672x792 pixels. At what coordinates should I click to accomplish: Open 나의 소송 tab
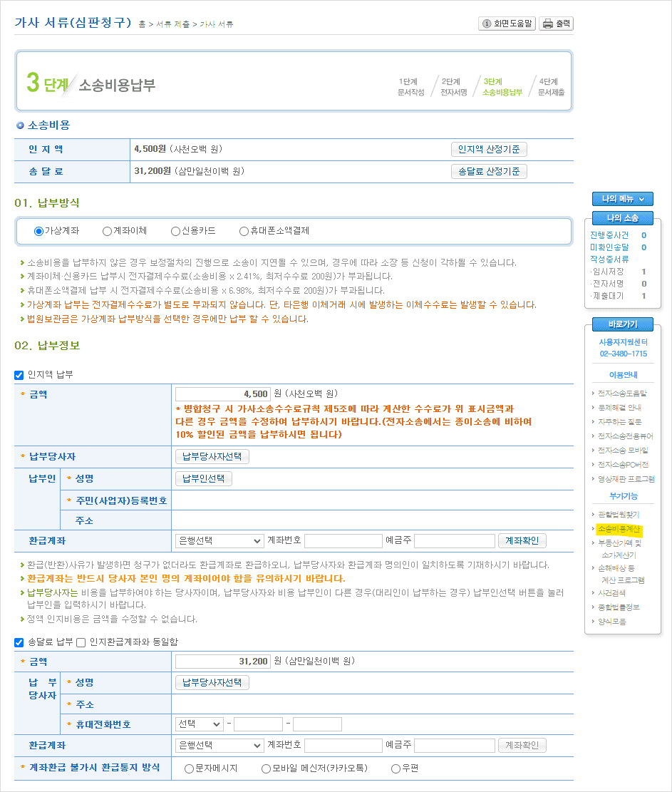(x=623, y=218)
